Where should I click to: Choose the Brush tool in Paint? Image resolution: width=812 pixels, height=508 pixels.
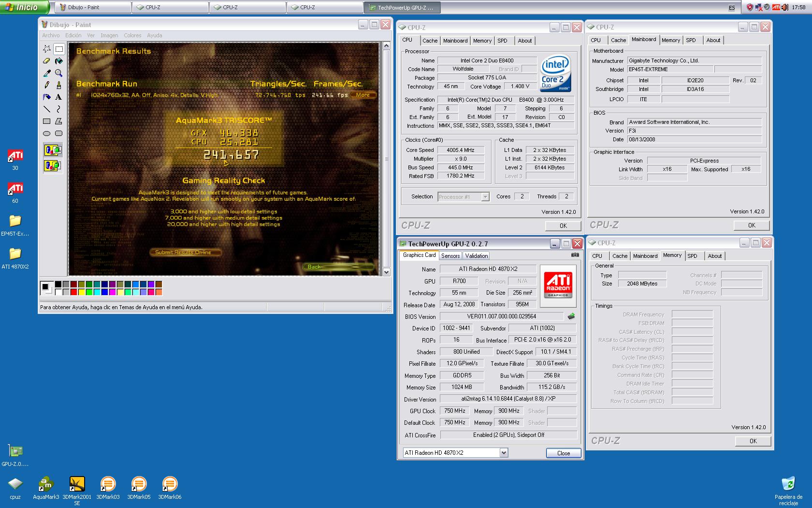coord(59,85)
